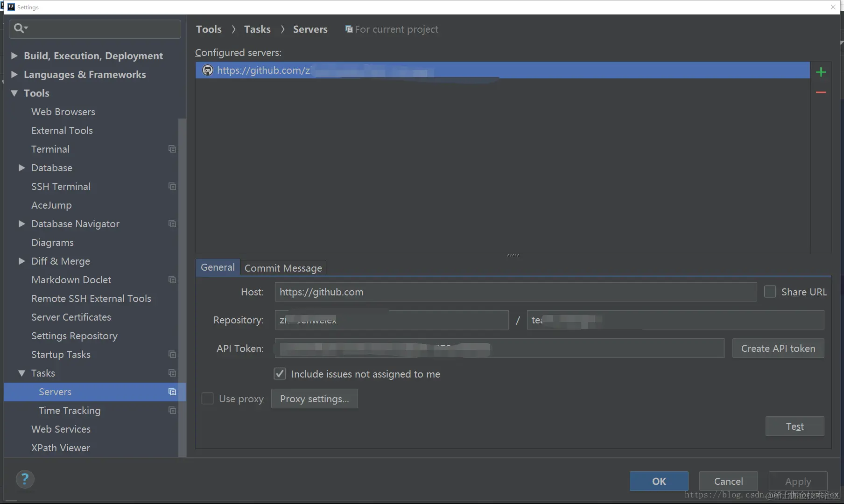The width and height of the screenshot is (844, 504).
Task: Toggle the Share URL checkbox
Action: click(770, 292)
